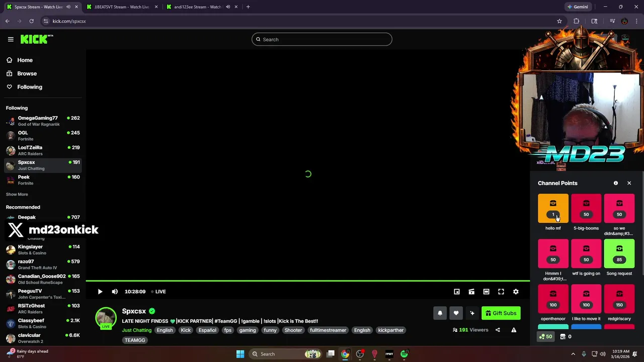The image size is (644, 362).
Task: Open PeeguuTV recommended channel
Action: click(x=43, y=294)
